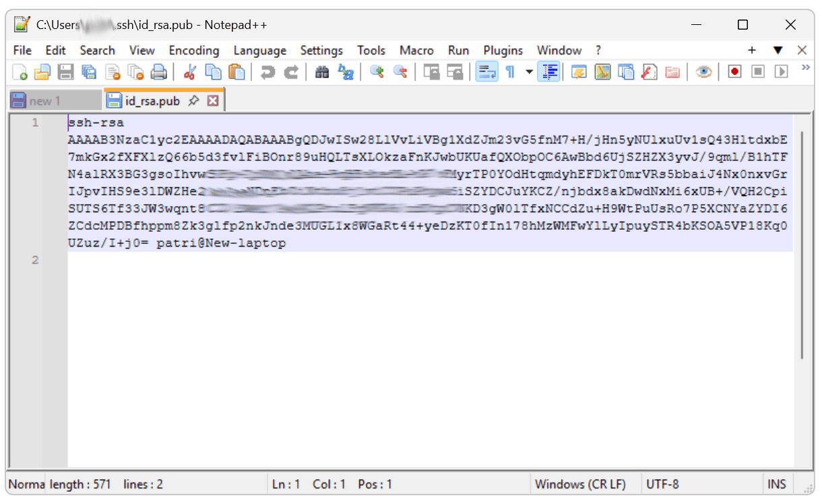This screenshot has height=504, width=822.
Task: Open the dropdown arrow beside the pilcrow icon
Action: (x=530, y=71)
